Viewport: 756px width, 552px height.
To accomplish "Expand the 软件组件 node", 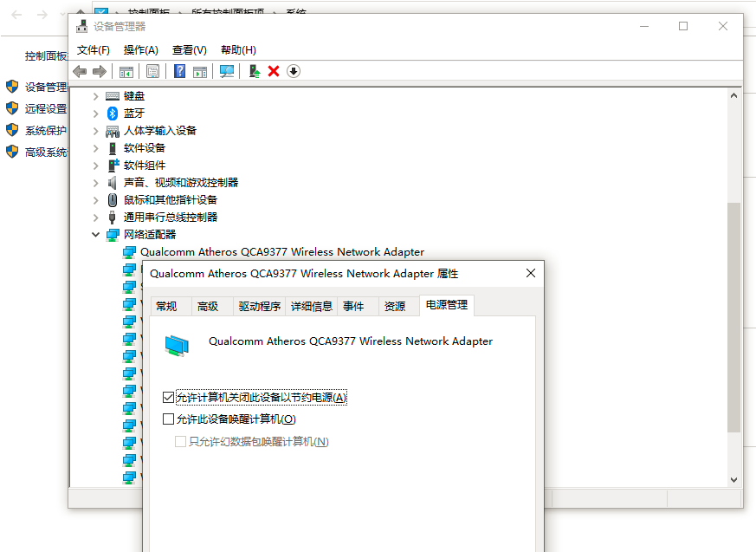I will [95, 166].
